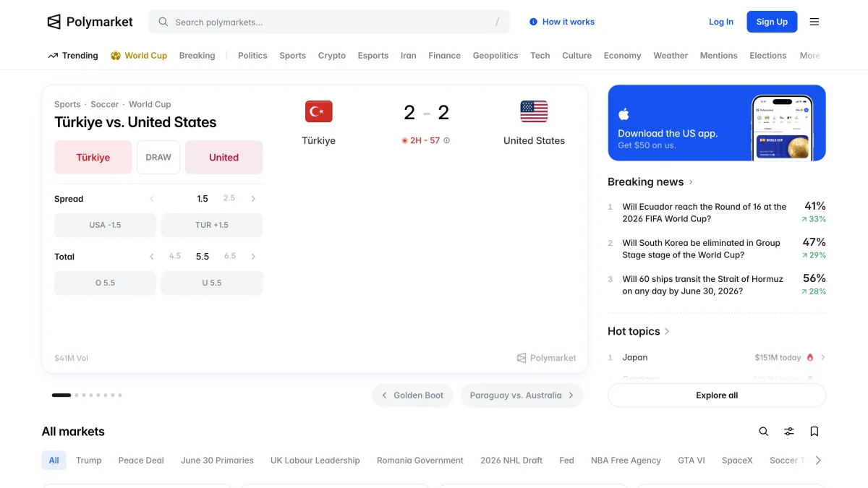The width and height of the screenshot is (868, 488).
Task: Show previous Total value
Action: click(152, 257)
